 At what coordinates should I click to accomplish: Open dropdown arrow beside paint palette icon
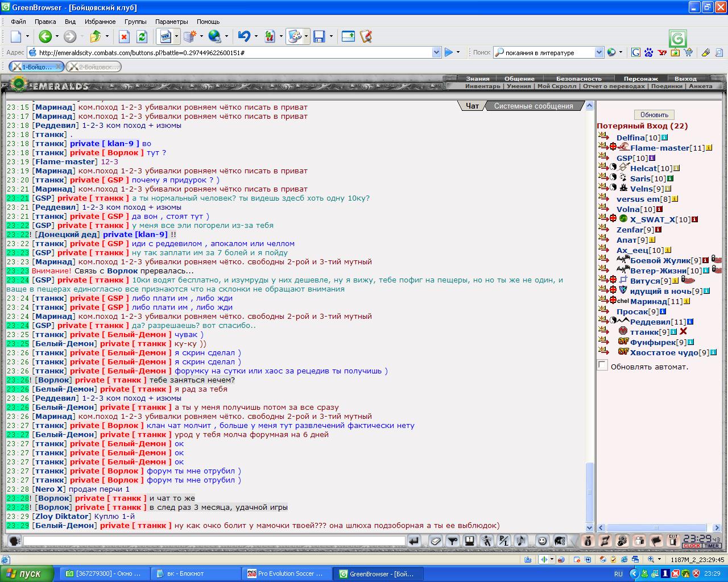click(x=306, y=36)
